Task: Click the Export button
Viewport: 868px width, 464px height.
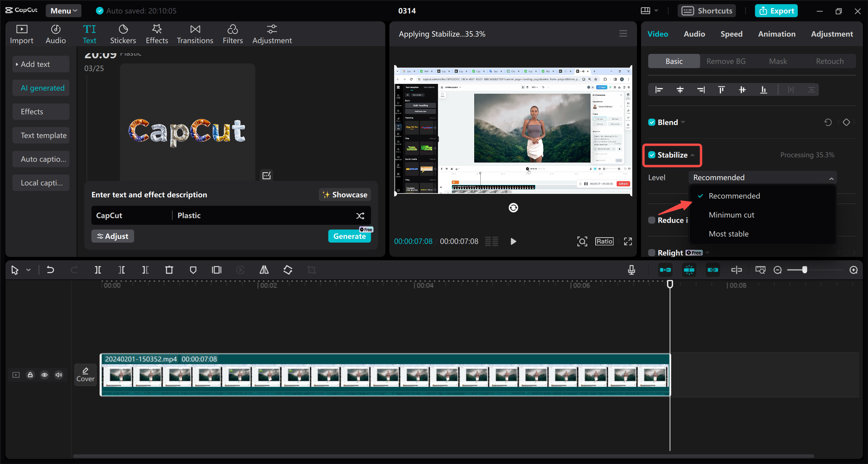Action: click(x=776, y=11)
